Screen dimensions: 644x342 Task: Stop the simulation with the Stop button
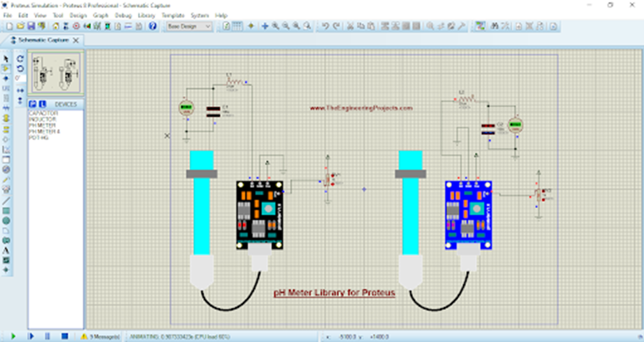65,337
